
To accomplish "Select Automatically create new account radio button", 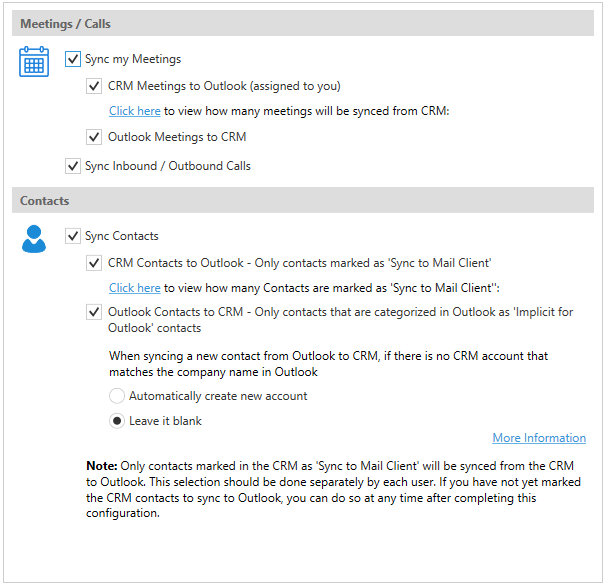I will (x=117, y=396).
